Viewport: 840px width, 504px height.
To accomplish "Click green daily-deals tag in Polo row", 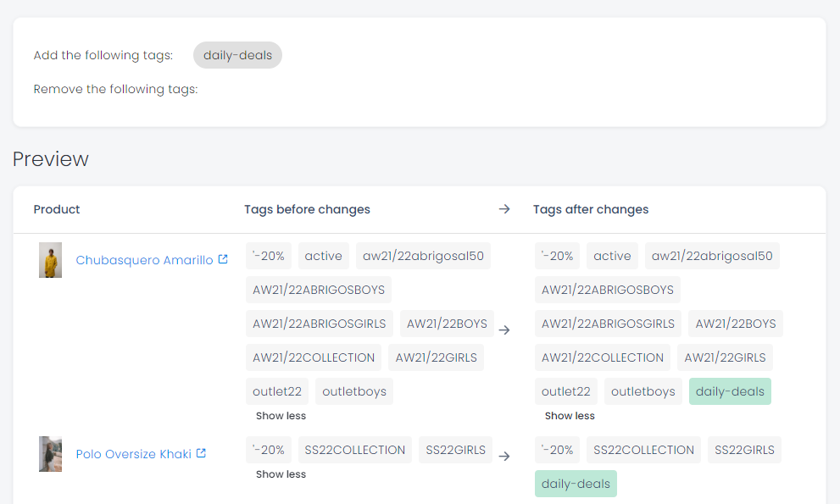I will [x=576, y=484].
